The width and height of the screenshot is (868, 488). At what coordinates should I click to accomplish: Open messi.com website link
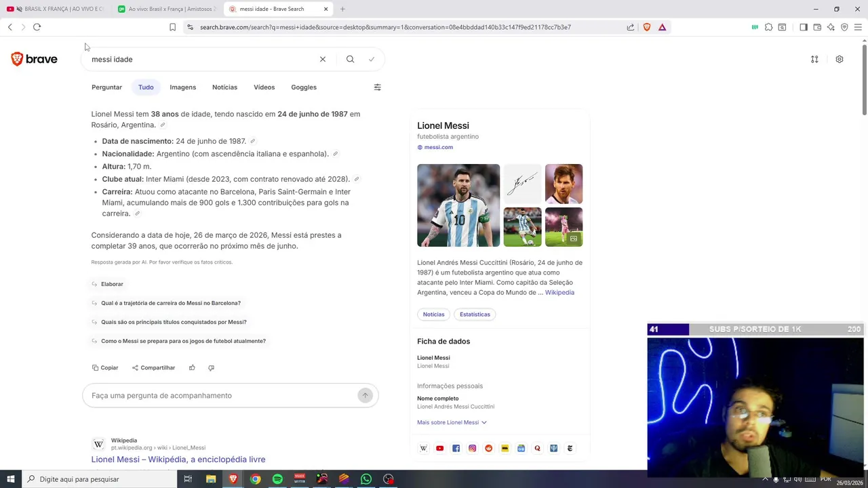pyautogui.click(x=435, y=147)
